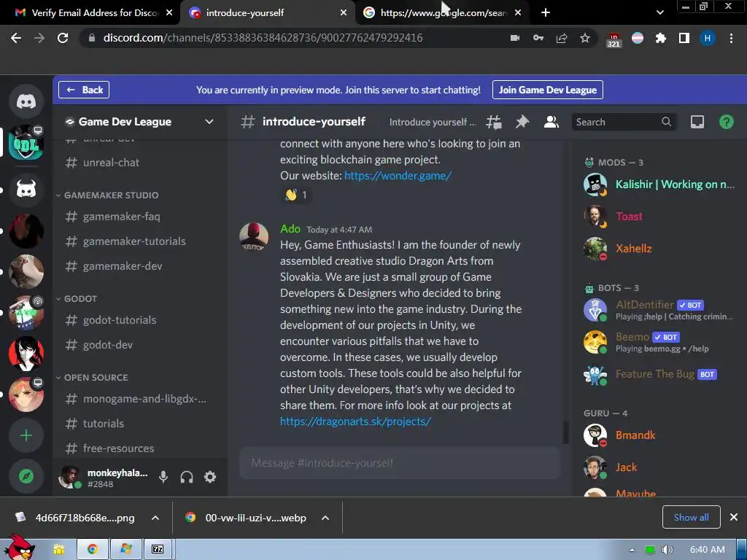Bookmark this page star icon
Image resolution: width=747 pixels, height=560 pixels.
(x=585, y=38)
